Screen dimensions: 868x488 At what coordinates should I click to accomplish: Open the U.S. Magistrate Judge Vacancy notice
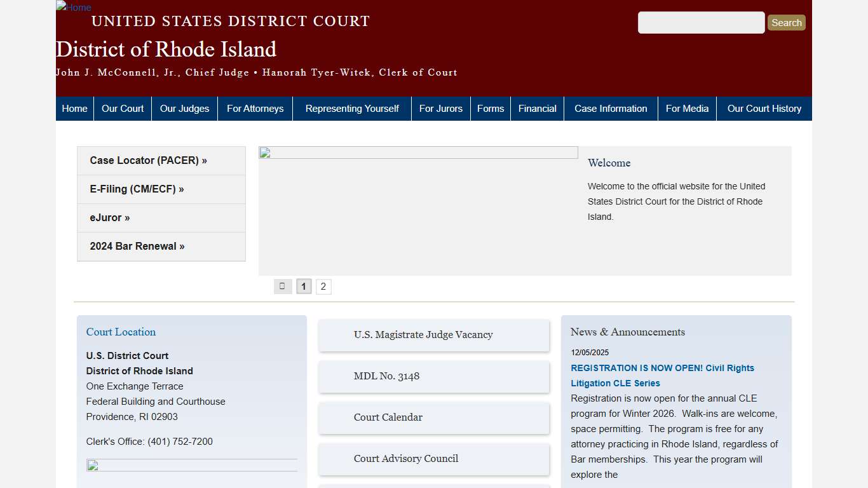[x=423, y=335]
